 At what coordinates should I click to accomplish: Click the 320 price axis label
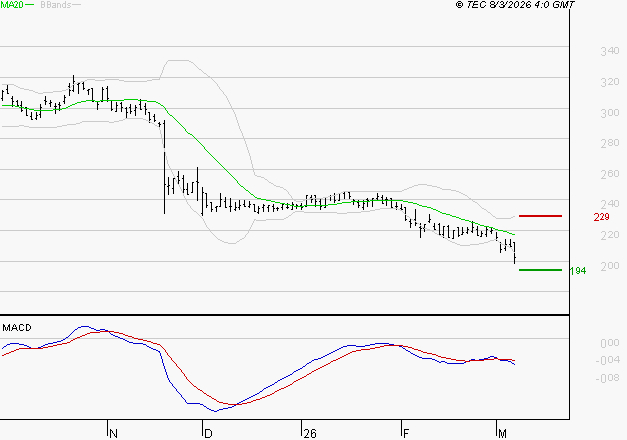click(610, 82)
